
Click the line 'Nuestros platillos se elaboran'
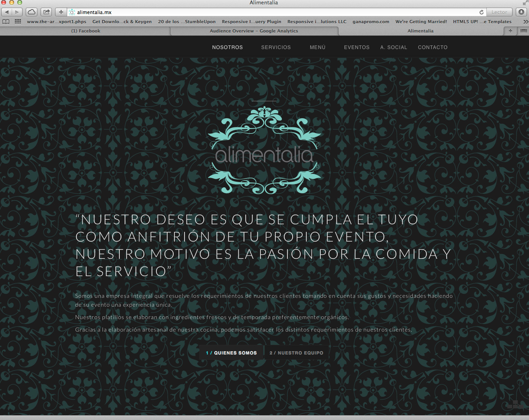pos(212,317)
